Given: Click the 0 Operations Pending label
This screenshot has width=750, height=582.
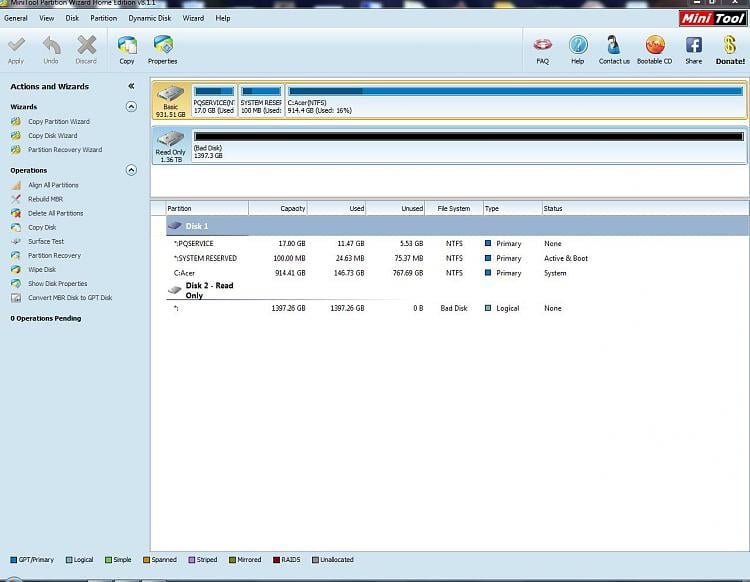Looking at the screenshot, I should pyautogui.click(x=45, y=318).
